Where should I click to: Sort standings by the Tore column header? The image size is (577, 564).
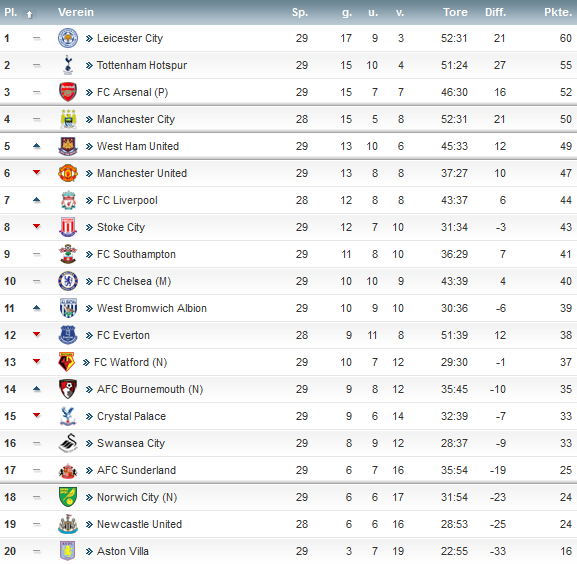coord(455,12)
